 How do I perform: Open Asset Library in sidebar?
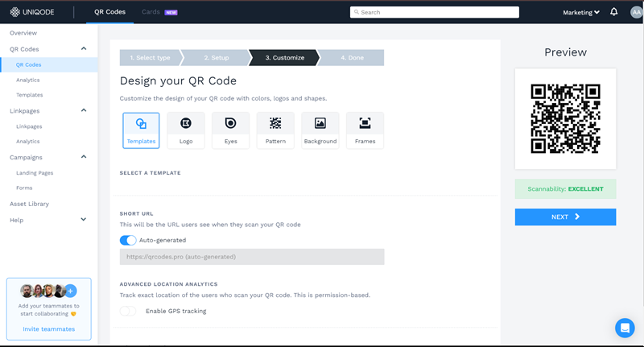tap(29, 204)
